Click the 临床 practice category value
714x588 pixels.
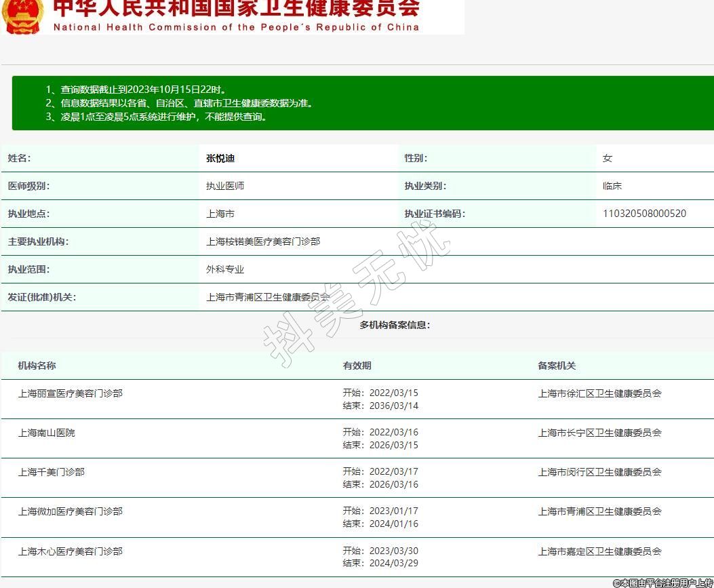pyautogui.click(x=612, y=186)
